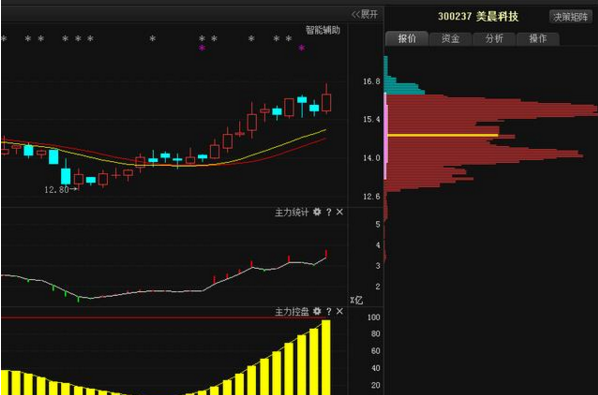The height and width of the screenshot is (395, 598).
Task: Click the 12.80 low price label
Action: pos(57,189)
